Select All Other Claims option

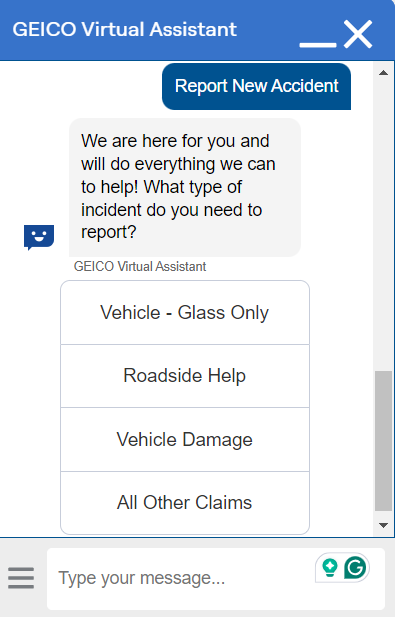pyautogui.click(x=185, y=503)
